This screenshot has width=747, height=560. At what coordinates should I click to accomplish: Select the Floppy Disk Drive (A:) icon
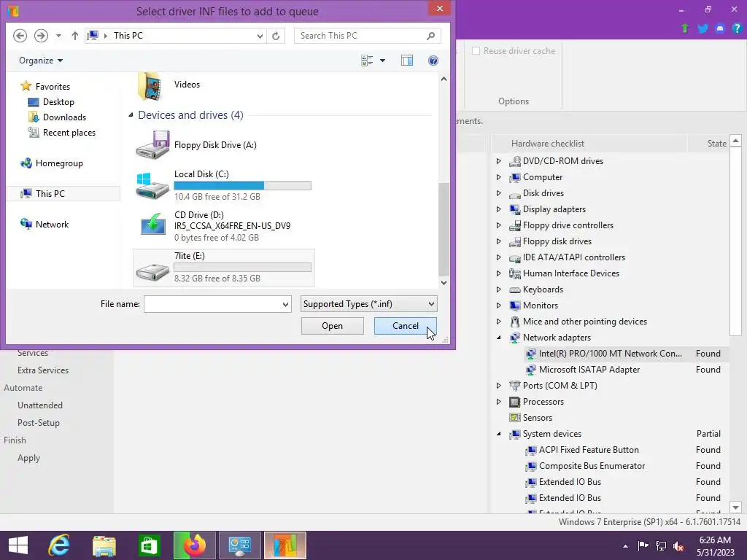click(152, 145)
